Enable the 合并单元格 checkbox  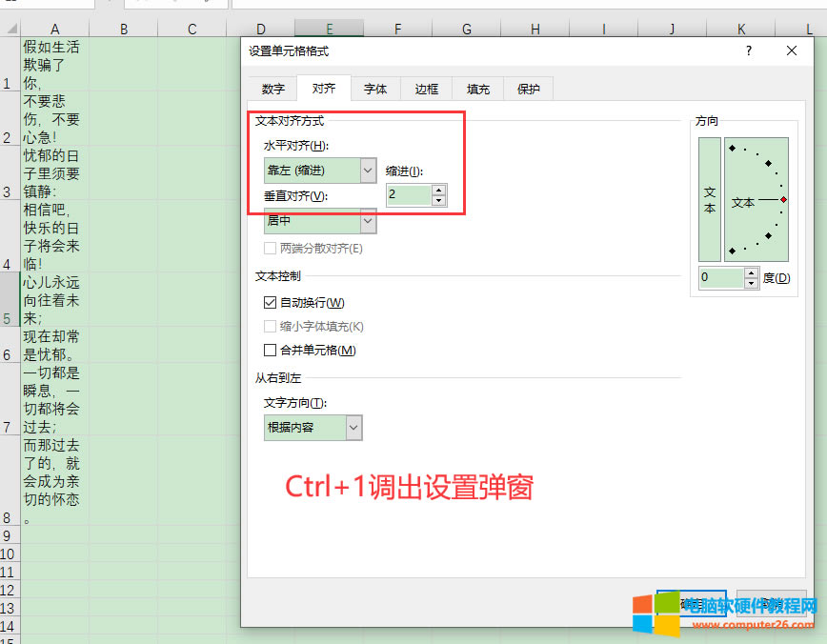click(x=271, y=351)
